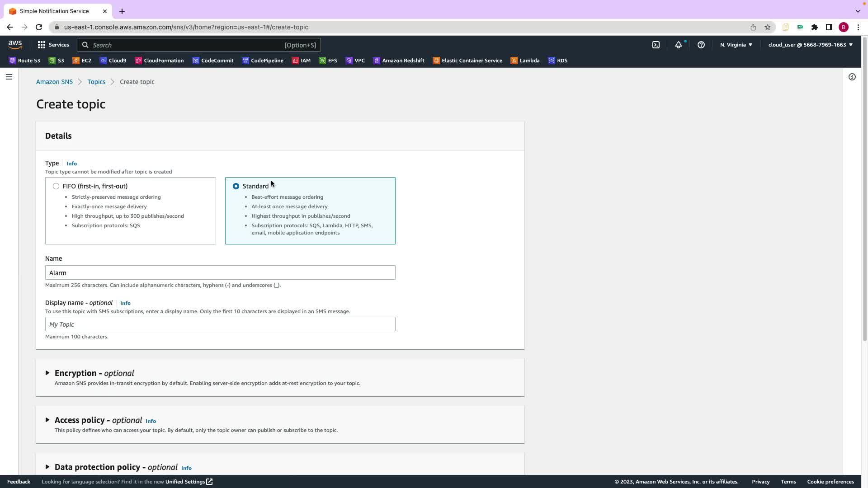Open the info panel icon at right
The image size is (868, 488).
tap(852, 77)
